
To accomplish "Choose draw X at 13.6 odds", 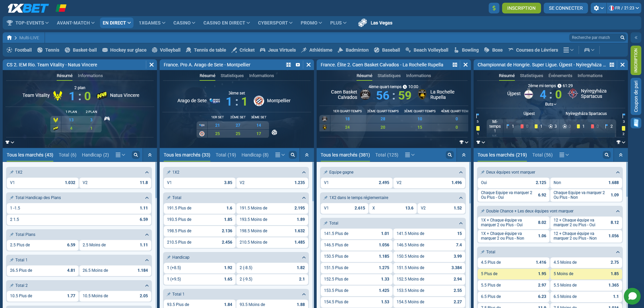I will click(x=393, y=208).
